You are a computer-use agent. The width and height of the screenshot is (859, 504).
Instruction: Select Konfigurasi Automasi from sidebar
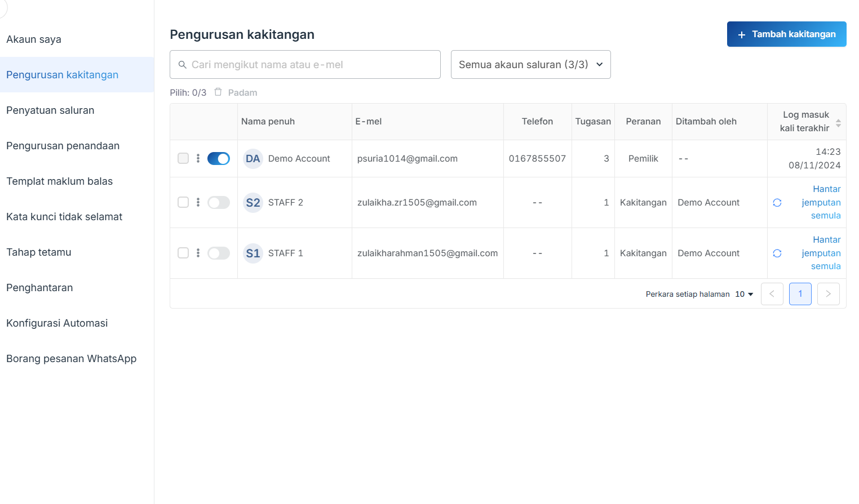point(57,323)
